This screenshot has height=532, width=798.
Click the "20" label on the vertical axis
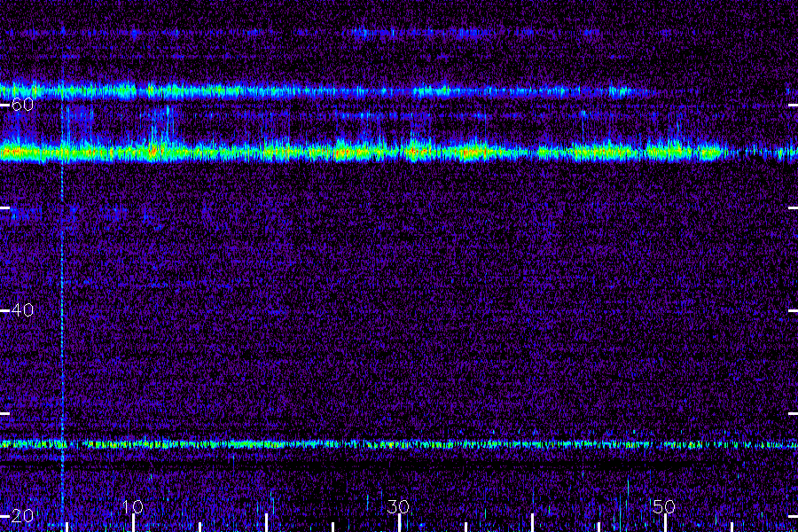[x=22, y=516]
